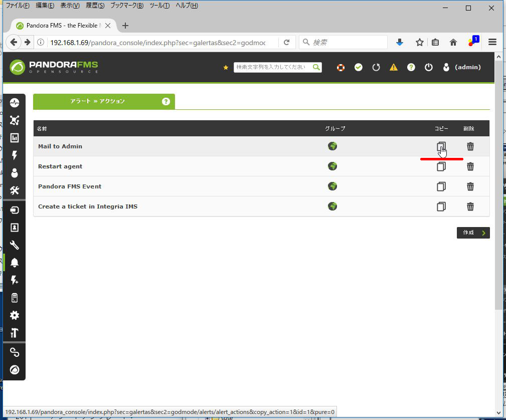Screen dimensions: 506x420
Task: Add page to favorites with yellow star
Action: pos(226,68)
